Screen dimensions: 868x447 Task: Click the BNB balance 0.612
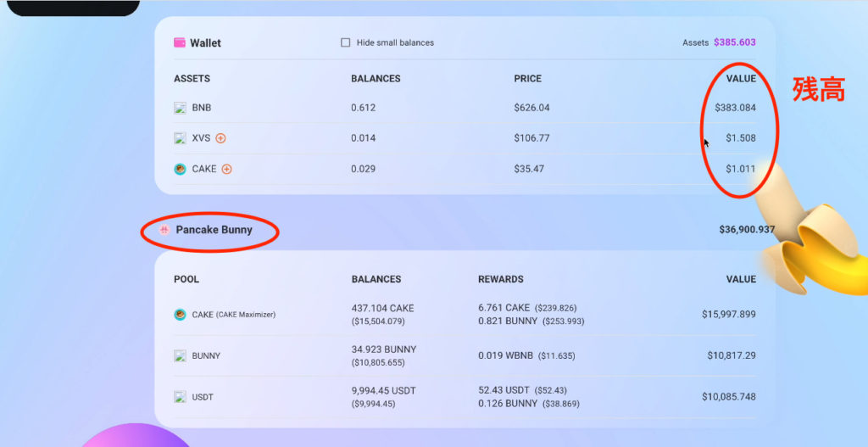coord(363,108)
